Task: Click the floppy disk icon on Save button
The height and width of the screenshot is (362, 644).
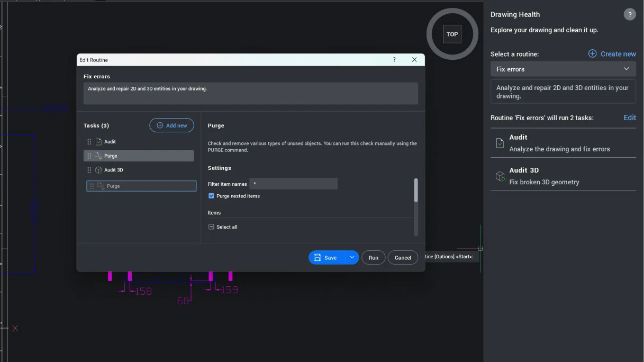Action: pyautogui.click(x=318, y=258)
